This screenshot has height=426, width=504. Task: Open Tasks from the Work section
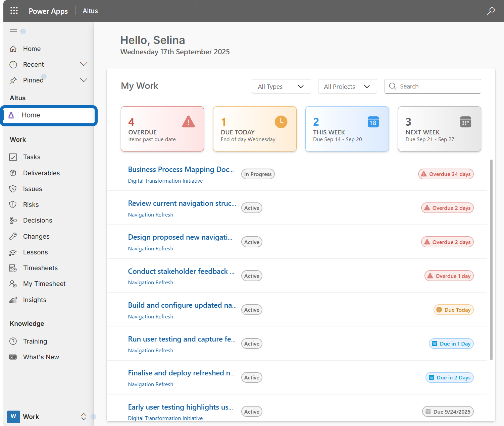(x=32, y=157)
